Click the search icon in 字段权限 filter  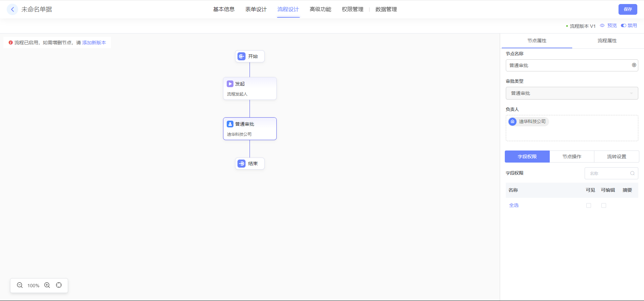coord(632,173)
